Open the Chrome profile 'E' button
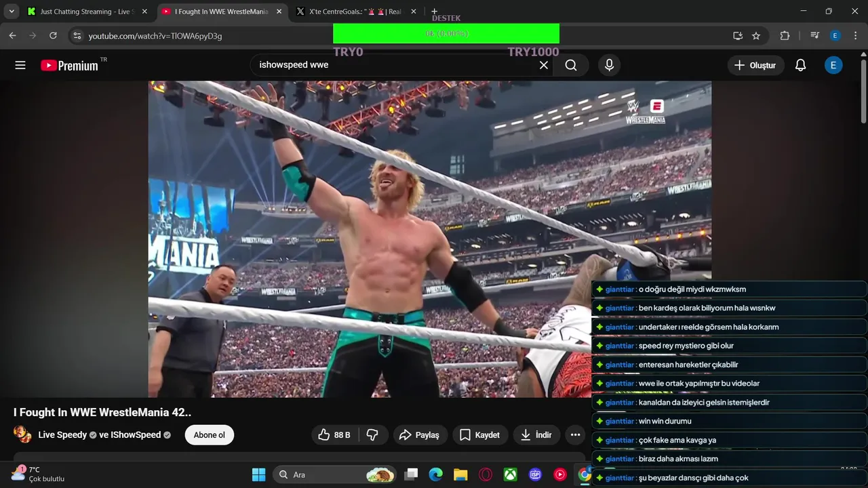The image size is (868, 488). click(x=835, y=35)
